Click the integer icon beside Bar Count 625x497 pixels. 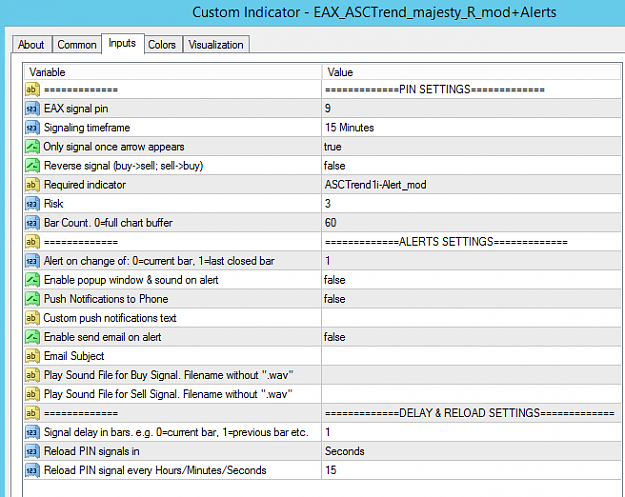point(32,223)
